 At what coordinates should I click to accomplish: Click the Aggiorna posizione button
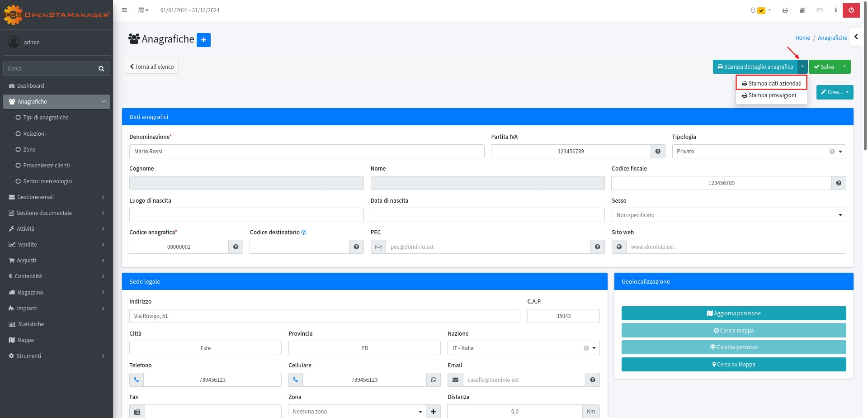tap(733, 313)
